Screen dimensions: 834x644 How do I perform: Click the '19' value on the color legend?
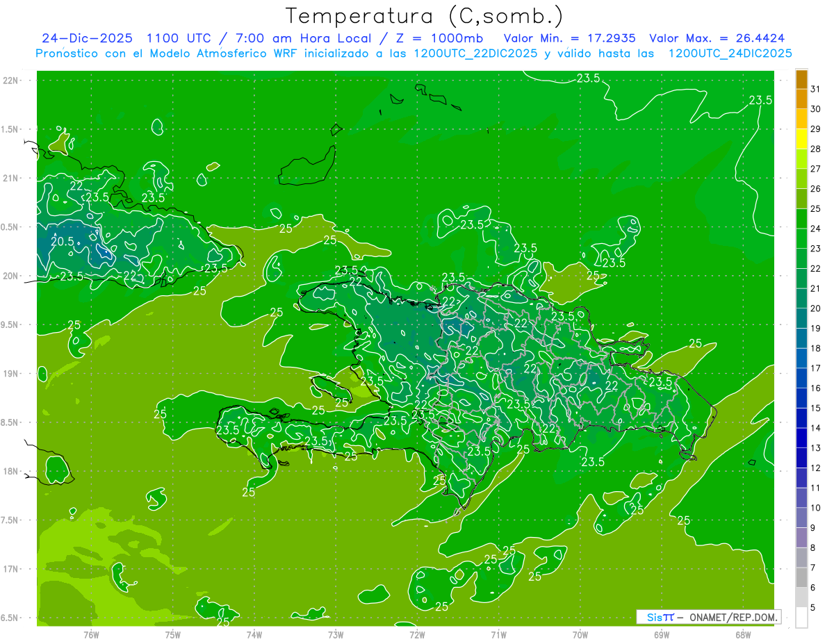pyautogui.click(x=815, y=328)
